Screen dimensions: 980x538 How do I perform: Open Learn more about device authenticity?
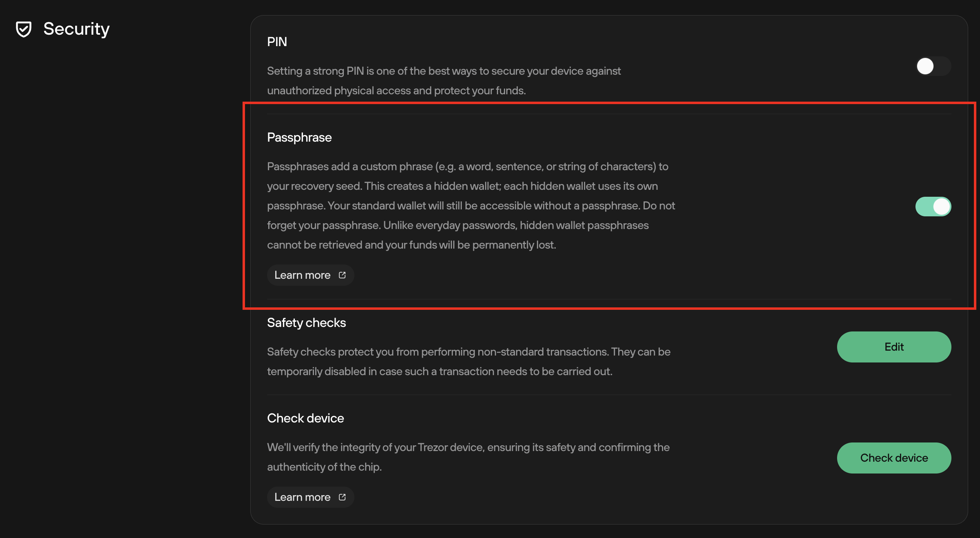coord(310,497)
